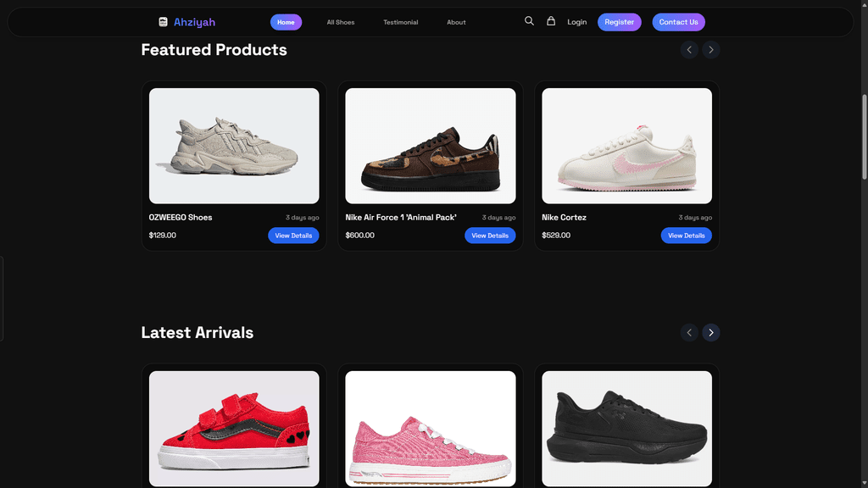Open the black running shoe image
Viewport: 868px width, 488px height.
coord(626,429)
